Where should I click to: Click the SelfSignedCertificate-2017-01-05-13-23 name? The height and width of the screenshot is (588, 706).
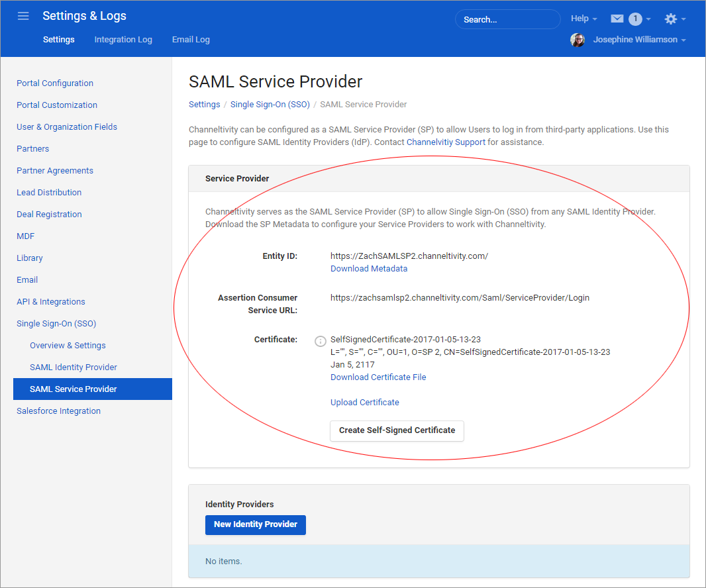(406, 340)
